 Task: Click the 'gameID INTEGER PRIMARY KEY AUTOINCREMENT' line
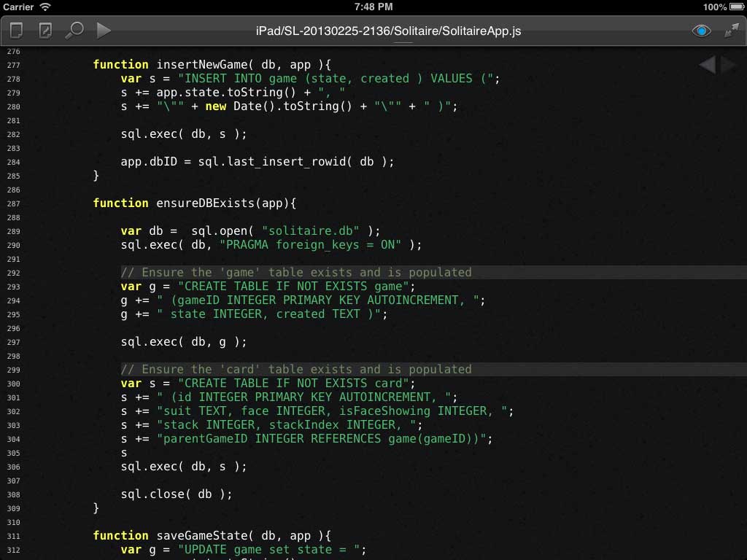pyautogui.click(x=303, y=300)
